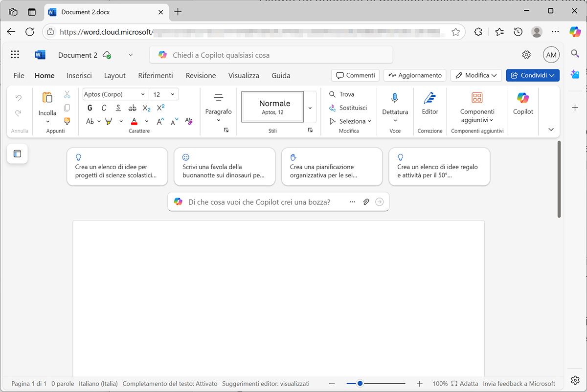Screen dimensions: 587x392
Task: Click the attach file paperclip icon
Action: 365,202
